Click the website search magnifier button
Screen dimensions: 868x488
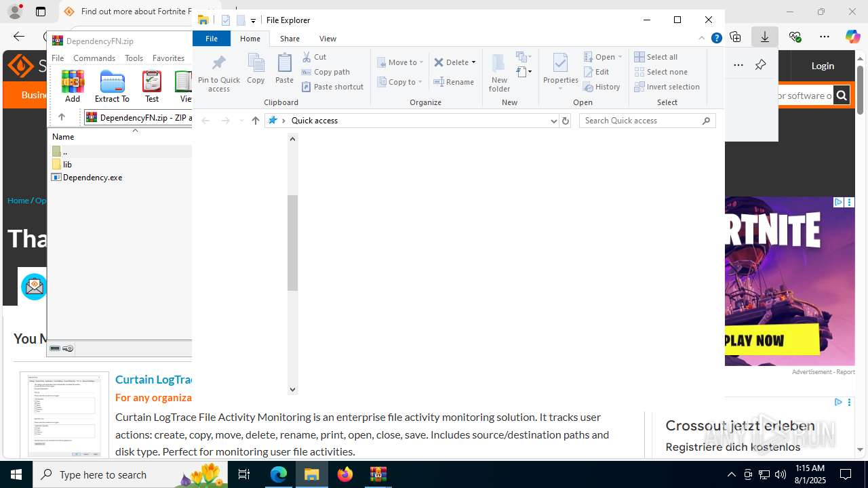pyautogui.click(x=842, y=96)
